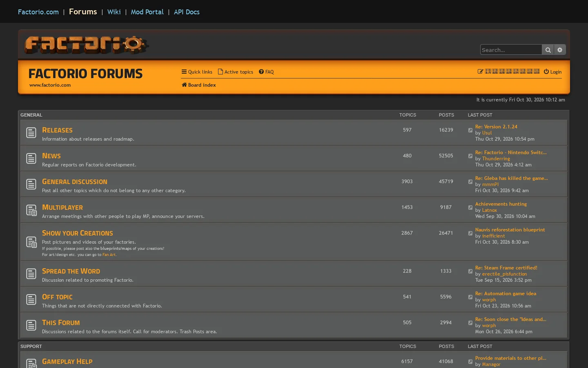Open user profile Thunderring
The image size is (588, 368).
496,159
